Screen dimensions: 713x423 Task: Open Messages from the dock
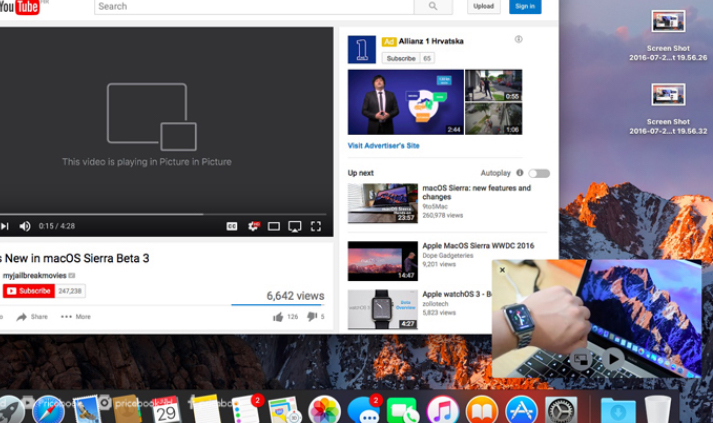coord(364,409)
